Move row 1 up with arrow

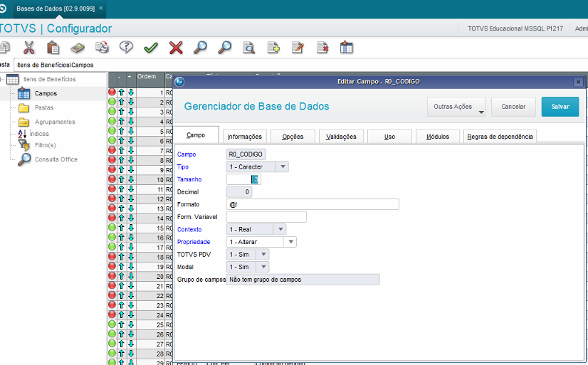coord(122,92)
